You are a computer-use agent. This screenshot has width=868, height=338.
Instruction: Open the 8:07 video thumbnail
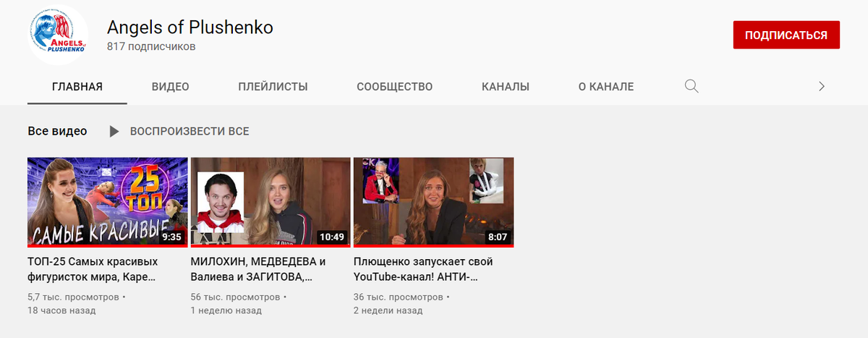click(433, 203)
